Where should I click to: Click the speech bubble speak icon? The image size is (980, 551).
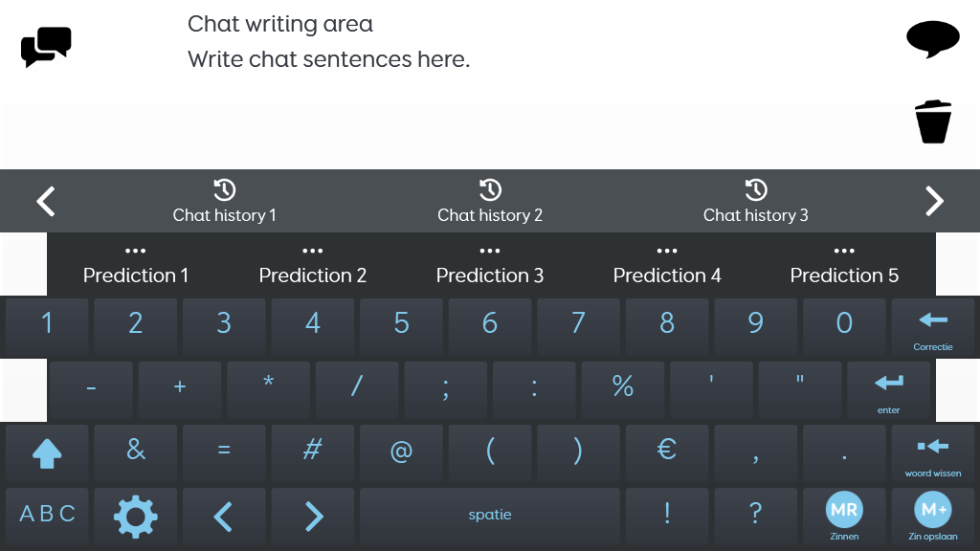click(932, 39)
